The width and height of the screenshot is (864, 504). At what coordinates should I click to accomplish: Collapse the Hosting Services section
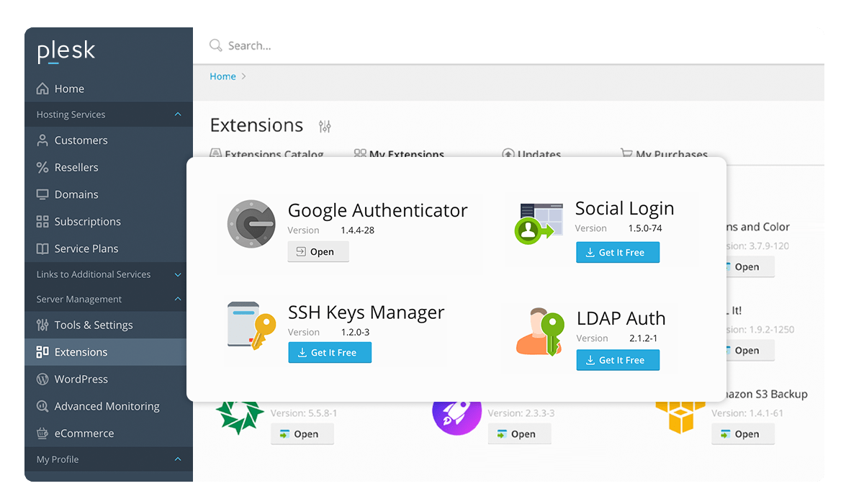(x=178, y=114)
